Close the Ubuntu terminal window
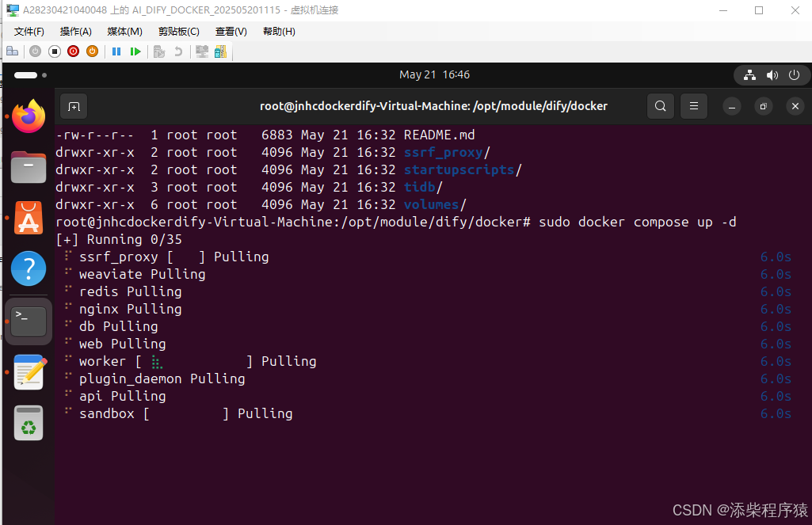This screenshot has height=525, width=812. pyautogui.click(x=795, y=107)
